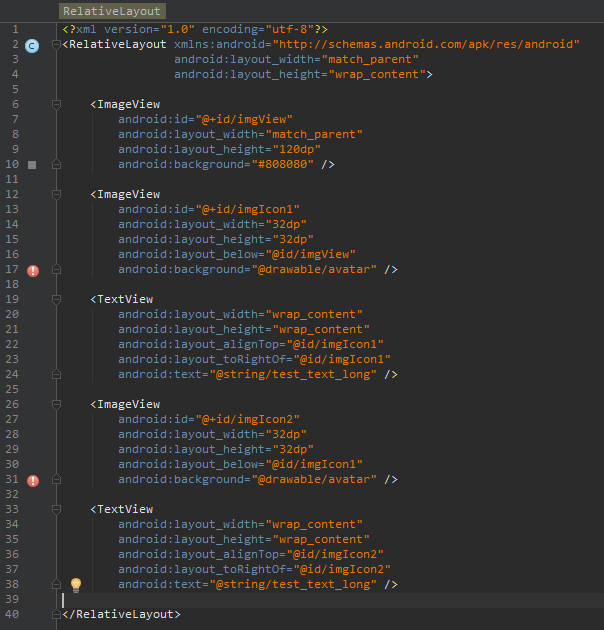The width and height of the screenshot is (604, 630).
Task: Click "@id/imgIcon1" in layout_toRightOf on line 23
Action: pos(342,359)
